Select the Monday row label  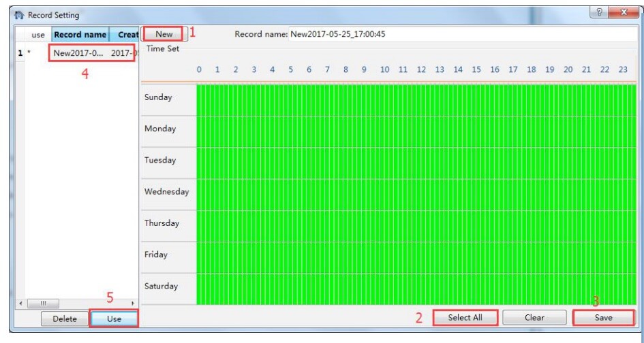pos(160,129)
